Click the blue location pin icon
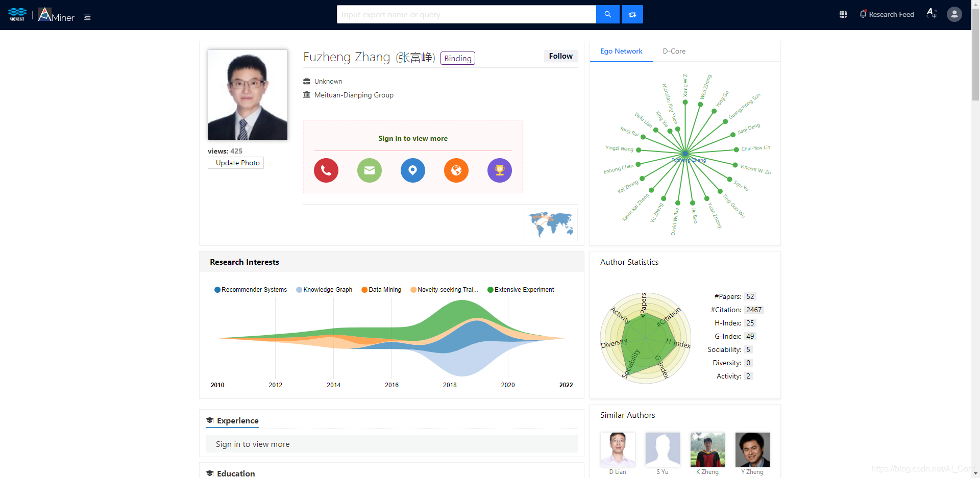The height and width of the screenshot is (478, 980). [413, 170]
